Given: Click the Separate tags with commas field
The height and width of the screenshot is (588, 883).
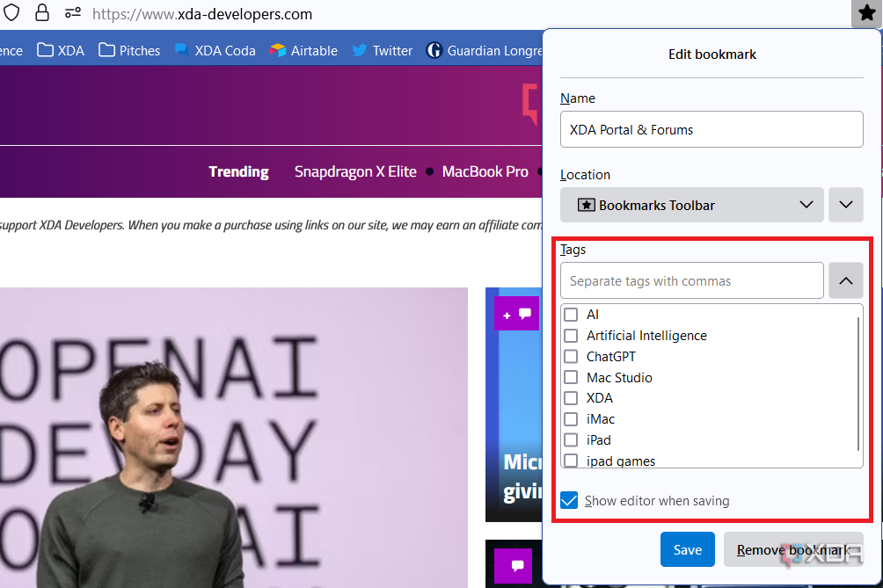Looking at the screenshot, I should point(691,280).
